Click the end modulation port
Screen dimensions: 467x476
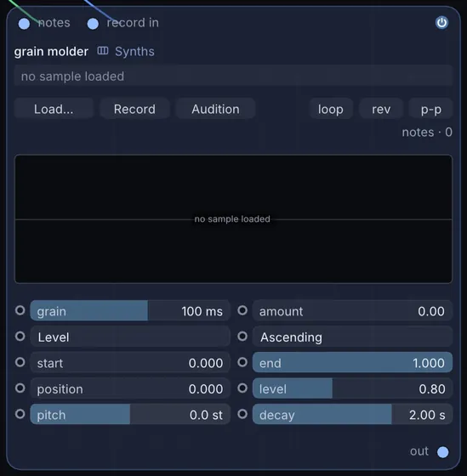point(242,362)
